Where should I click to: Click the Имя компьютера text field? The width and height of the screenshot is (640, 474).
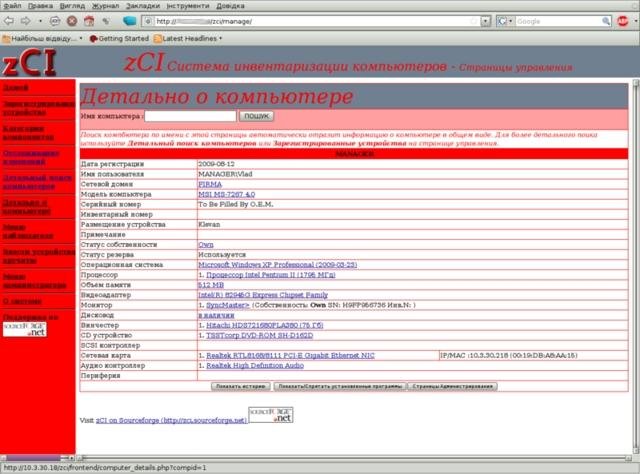tap(190, 116)
